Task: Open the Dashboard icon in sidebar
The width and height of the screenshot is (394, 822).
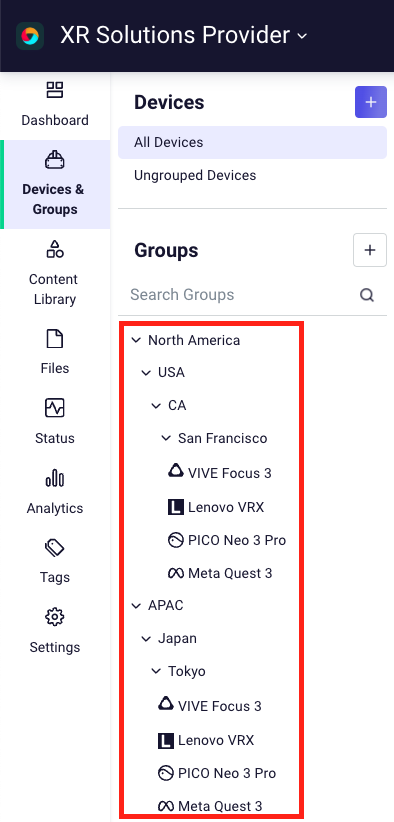Action: (54, 90)
